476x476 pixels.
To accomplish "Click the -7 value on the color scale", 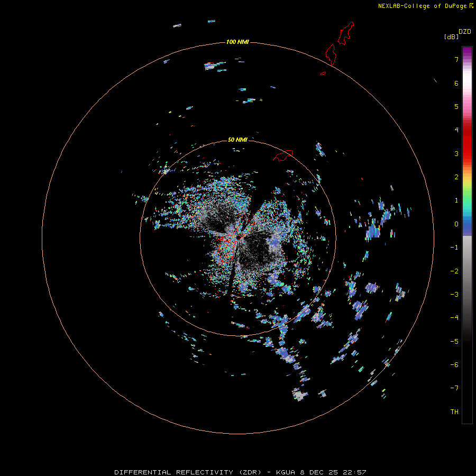I will click(454, 388).
